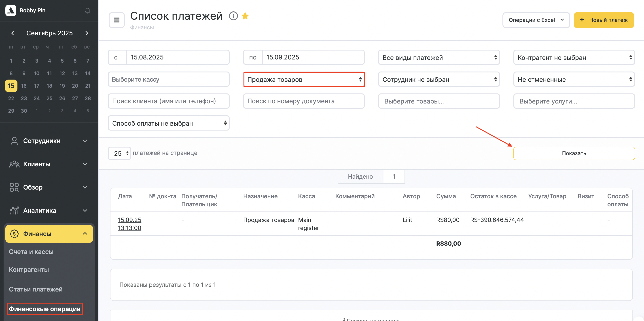The height and width of the screenshot is (321, 644).
Task: Open the Операции с Excel dropdown
Action: coord(536,20)
